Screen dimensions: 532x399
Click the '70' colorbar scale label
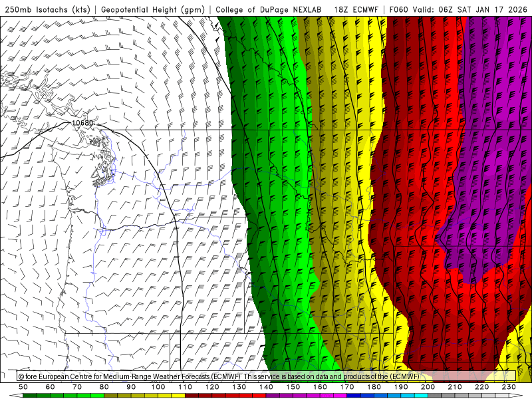[77, 387]
